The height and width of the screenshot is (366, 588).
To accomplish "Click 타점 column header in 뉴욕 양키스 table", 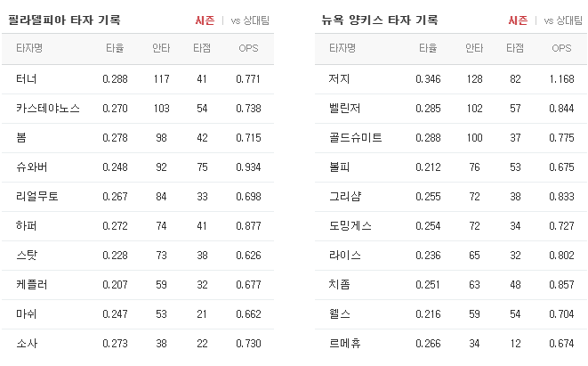I will point(515,48).
